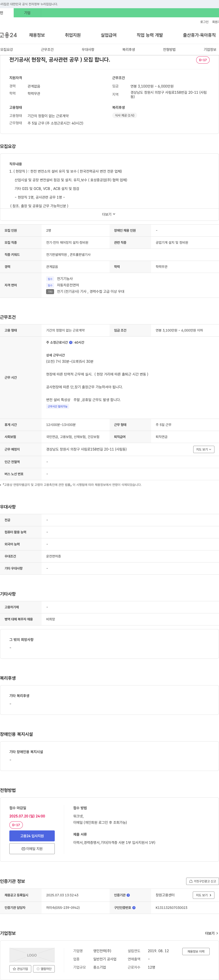
Task: Expand job description with 더보기 chevron
Action: coord(109,214)
